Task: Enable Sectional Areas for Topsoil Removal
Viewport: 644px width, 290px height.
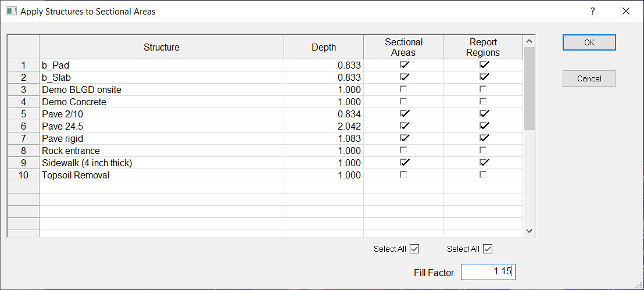Action: [404, 174]
